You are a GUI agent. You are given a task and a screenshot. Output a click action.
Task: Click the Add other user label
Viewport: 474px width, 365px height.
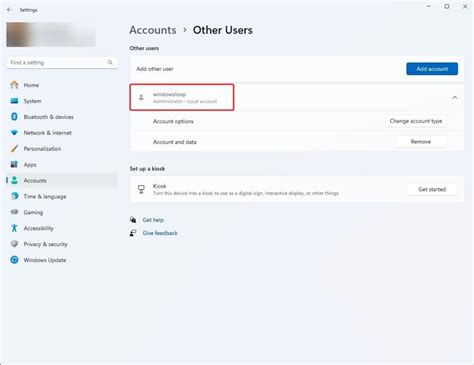click(x=155, y=69)
